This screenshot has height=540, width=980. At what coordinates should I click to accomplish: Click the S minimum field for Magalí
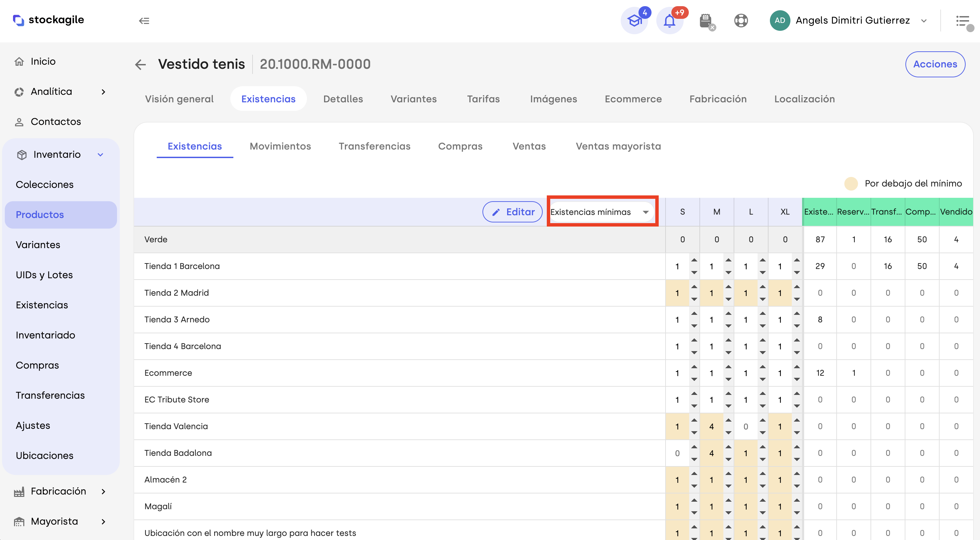click(677, 506)
